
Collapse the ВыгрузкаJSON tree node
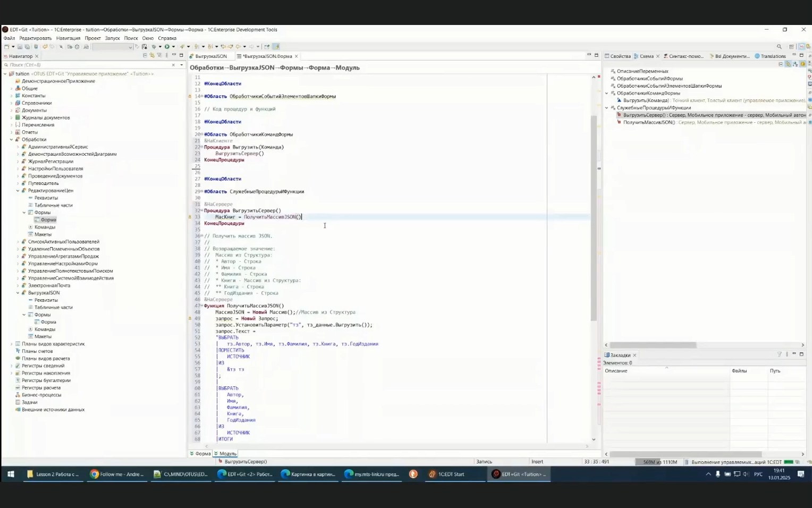[x=18, y=293]
